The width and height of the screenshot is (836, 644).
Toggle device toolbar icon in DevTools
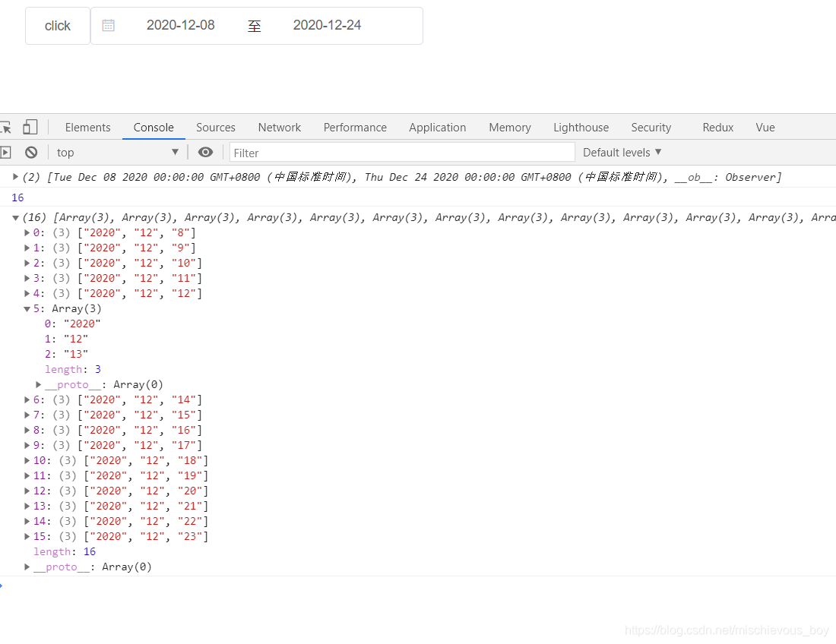click(30, 127)
